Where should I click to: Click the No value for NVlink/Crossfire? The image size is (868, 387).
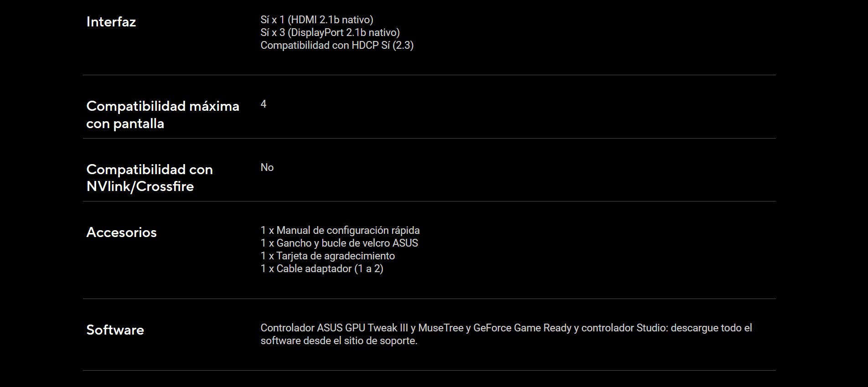click(267, 167)
